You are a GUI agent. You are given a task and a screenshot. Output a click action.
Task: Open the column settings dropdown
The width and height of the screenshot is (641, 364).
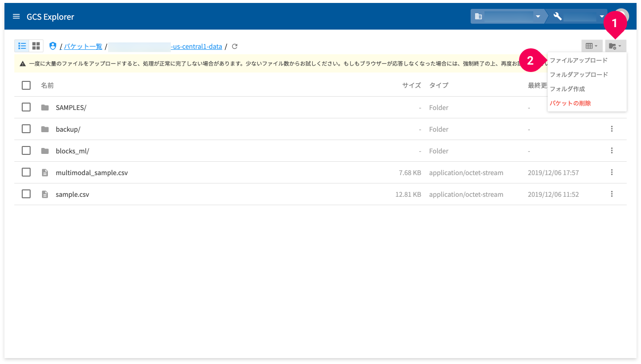point(592,46)
